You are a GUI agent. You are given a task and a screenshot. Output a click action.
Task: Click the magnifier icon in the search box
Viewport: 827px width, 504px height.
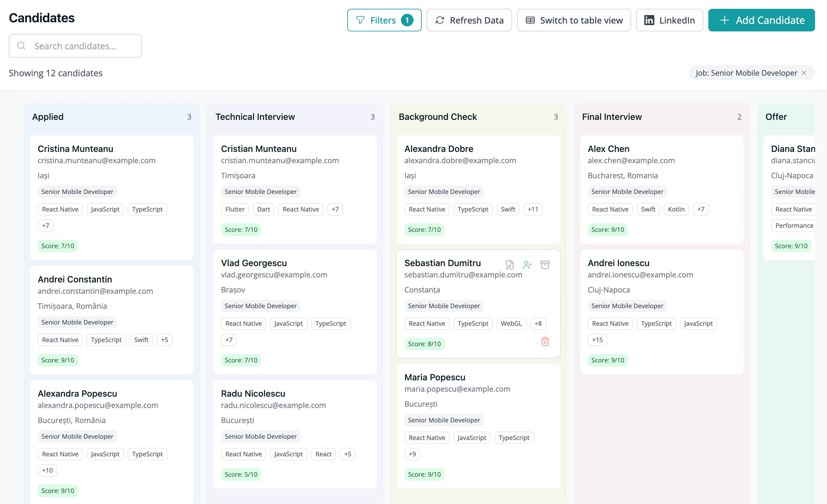click(21, 46)
